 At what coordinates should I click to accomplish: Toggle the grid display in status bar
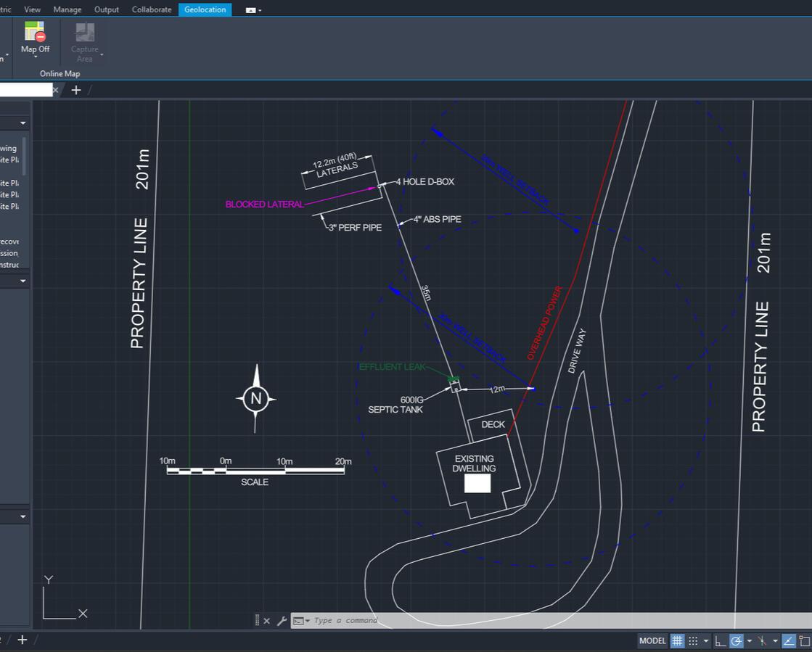click(x=677, y=640)
